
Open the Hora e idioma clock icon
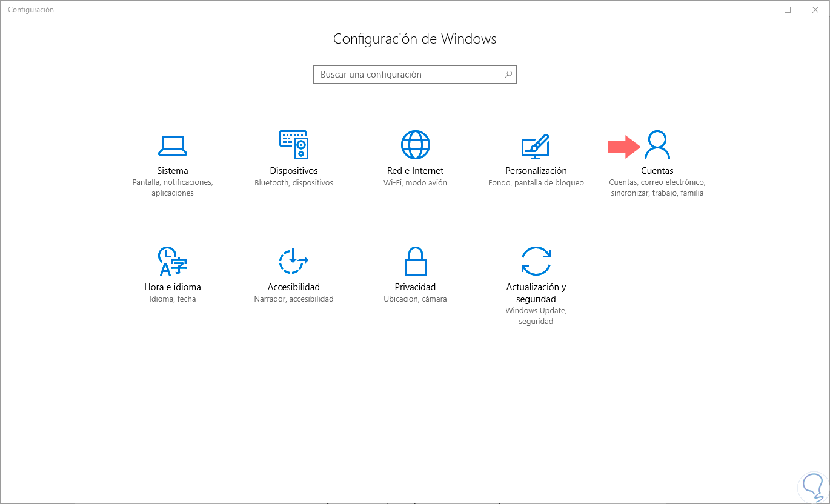click(x=172, y=261)
